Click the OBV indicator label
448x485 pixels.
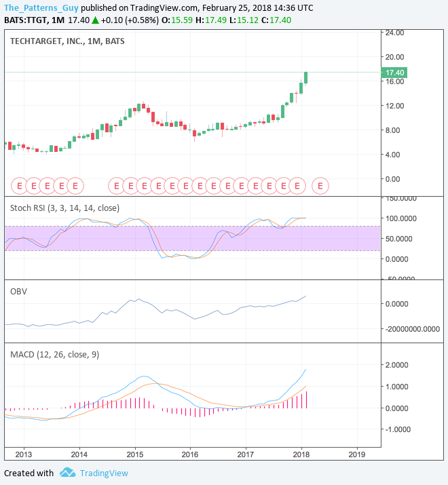point(18,292)
